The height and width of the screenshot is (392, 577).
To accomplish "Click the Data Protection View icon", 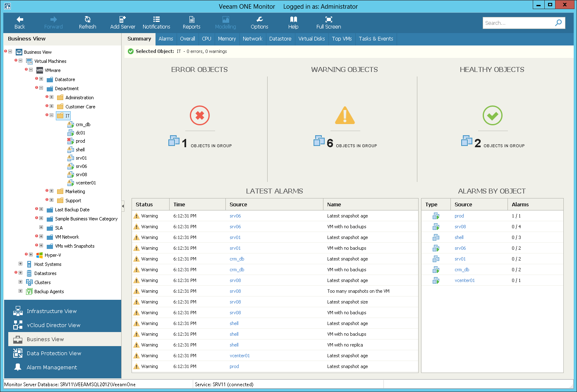I will point(18,353).
